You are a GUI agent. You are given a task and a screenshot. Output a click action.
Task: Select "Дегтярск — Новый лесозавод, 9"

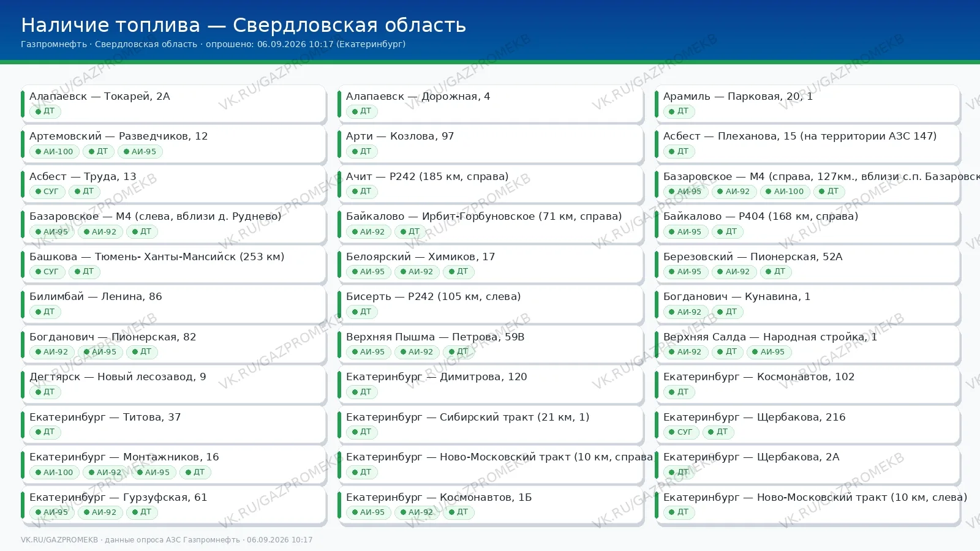tap(173, 384)
